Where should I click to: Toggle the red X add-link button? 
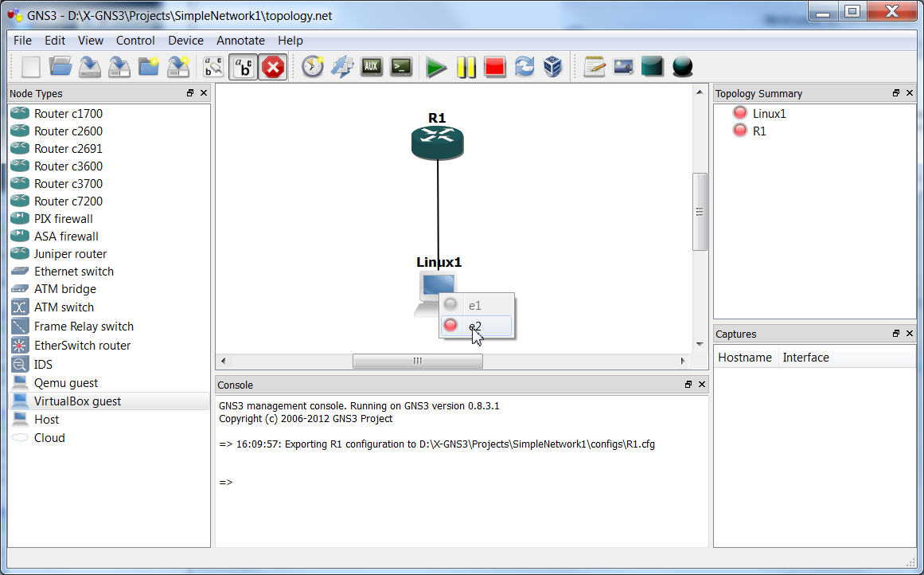[x=273, y=67]
